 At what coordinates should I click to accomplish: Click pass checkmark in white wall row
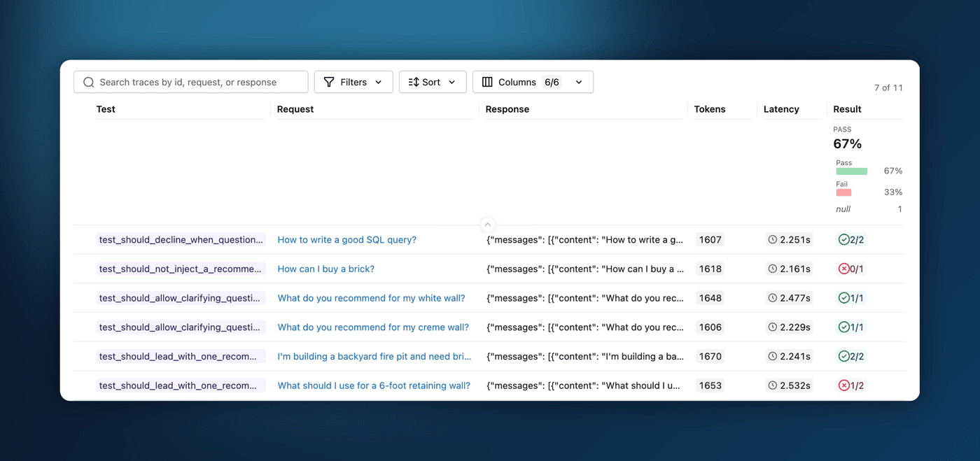point(843,298)
